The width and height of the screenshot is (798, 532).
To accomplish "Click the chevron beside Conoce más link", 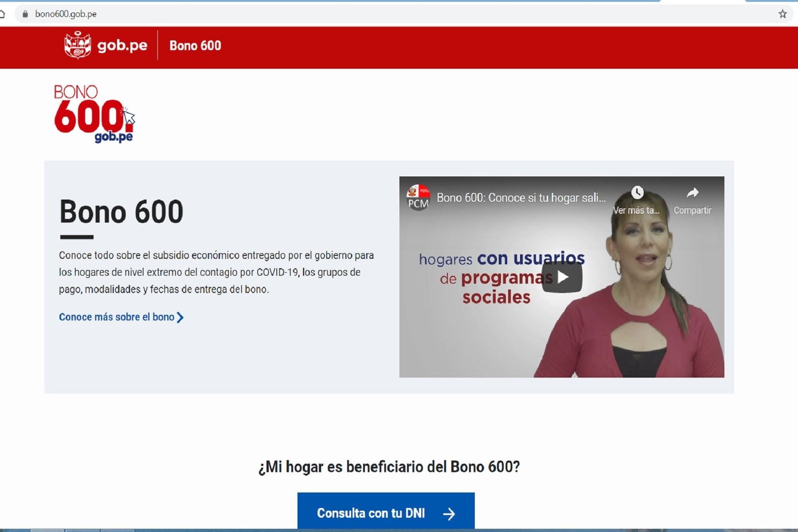I will pos(181,318).
